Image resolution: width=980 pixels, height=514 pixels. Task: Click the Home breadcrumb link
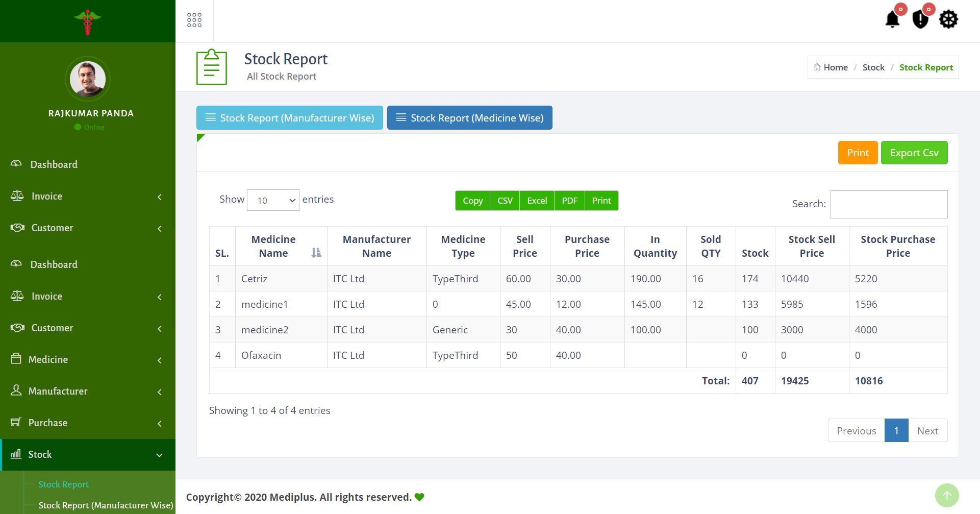click(835, 67)
